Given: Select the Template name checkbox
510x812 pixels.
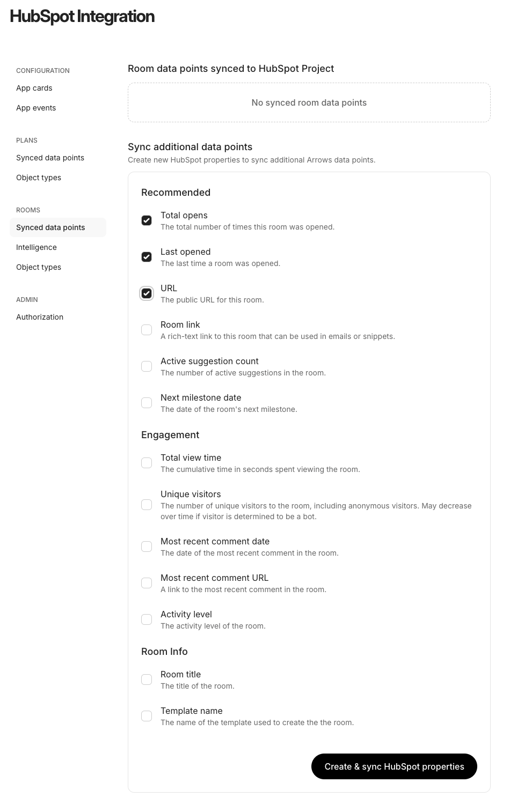Looking at the screenshot, I should coord(147,716).
